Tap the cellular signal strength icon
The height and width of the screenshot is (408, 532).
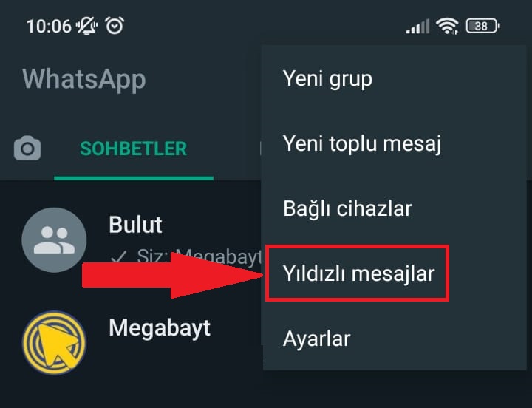(417, 27)
